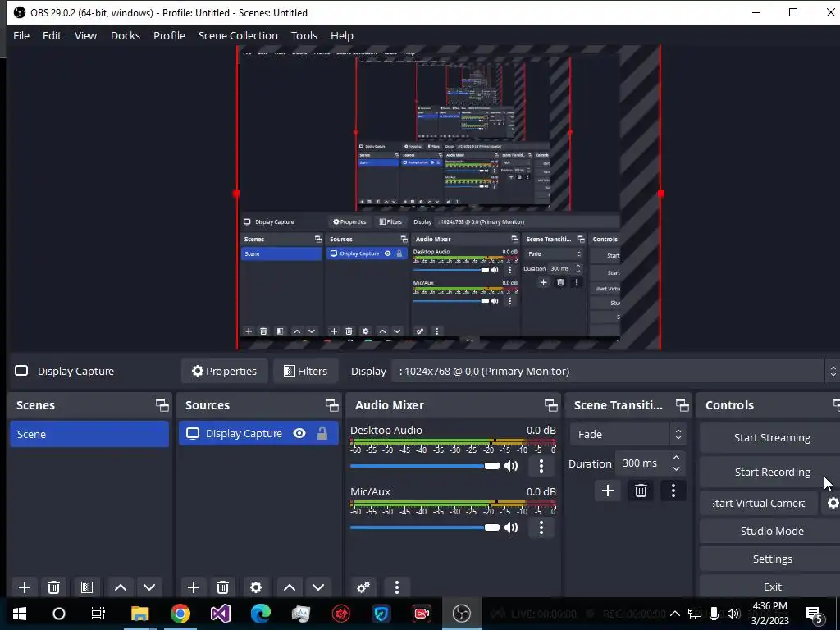This screenshot has height=630, width=840.
Task: Launch Visual Studio from the taskbar
Action: tap(220, 614)
